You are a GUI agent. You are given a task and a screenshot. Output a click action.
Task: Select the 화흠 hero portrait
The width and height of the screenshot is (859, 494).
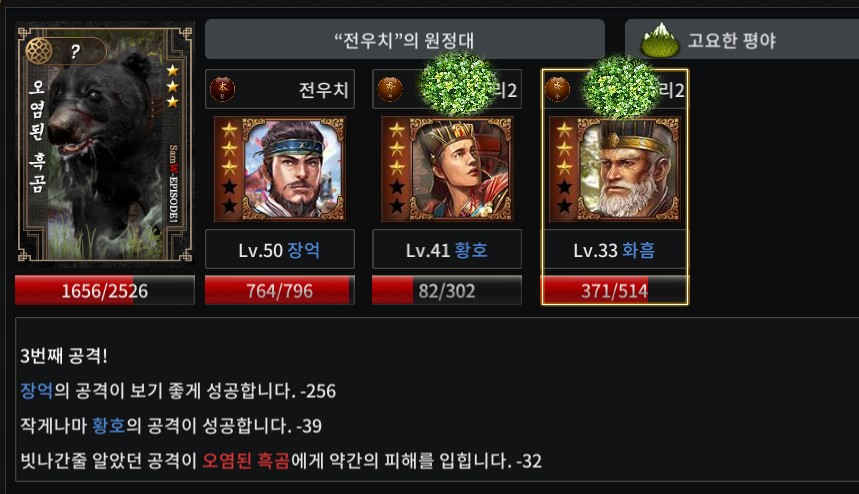point(615,169)
